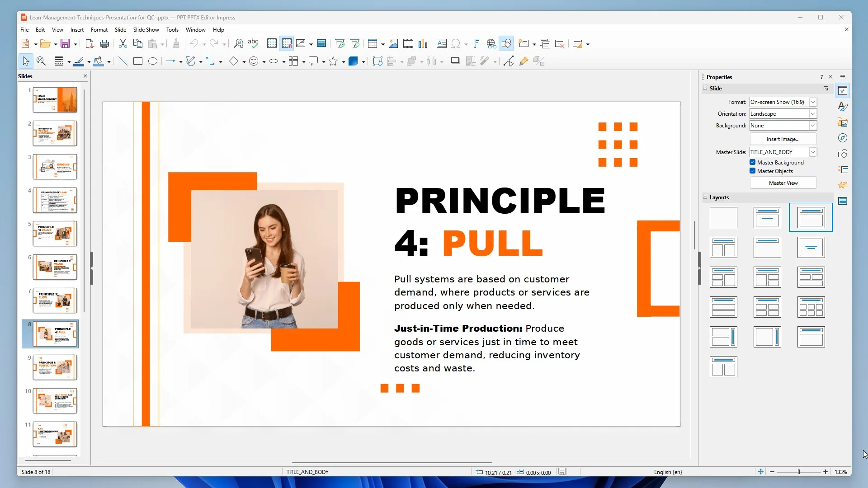Toggle Point Edit Mode icon
The image size is (868, 488).
click(509, 61)
